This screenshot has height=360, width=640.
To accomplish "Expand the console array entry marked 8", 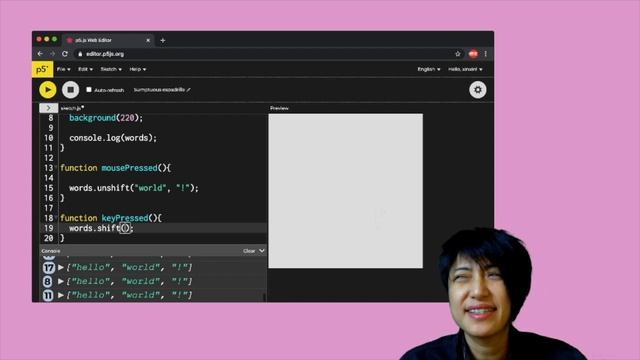I will pos(61,281).
